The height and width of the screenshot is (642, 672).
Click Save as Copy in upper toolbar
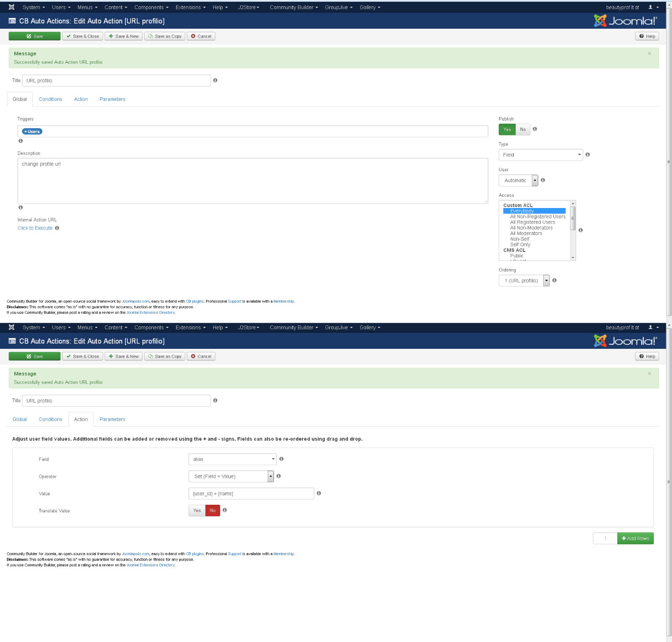[165, 36]
